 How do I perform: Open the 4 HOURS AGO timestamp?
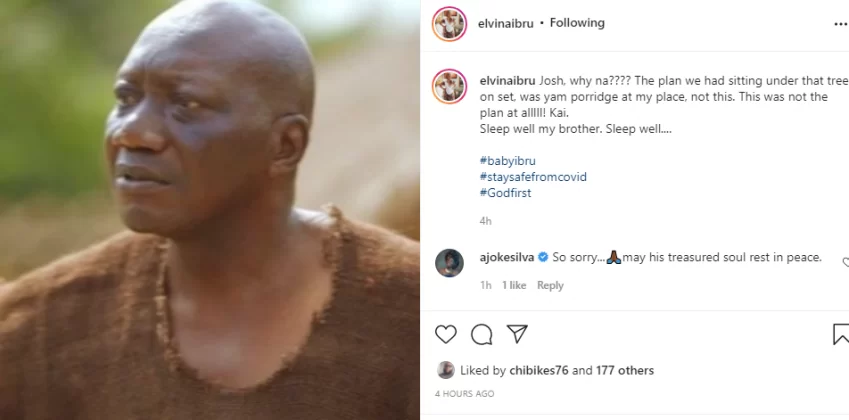click(464, 394)
